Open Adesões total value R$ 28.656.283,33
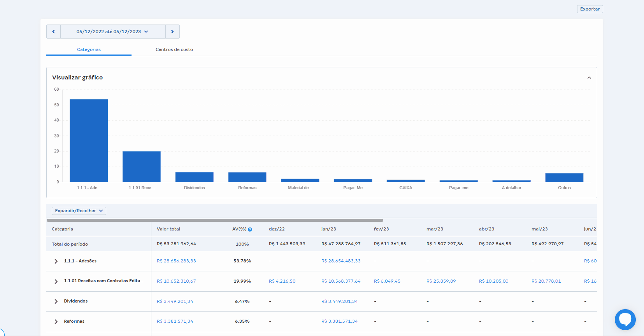The image size is (644, 336). [176, 261]
